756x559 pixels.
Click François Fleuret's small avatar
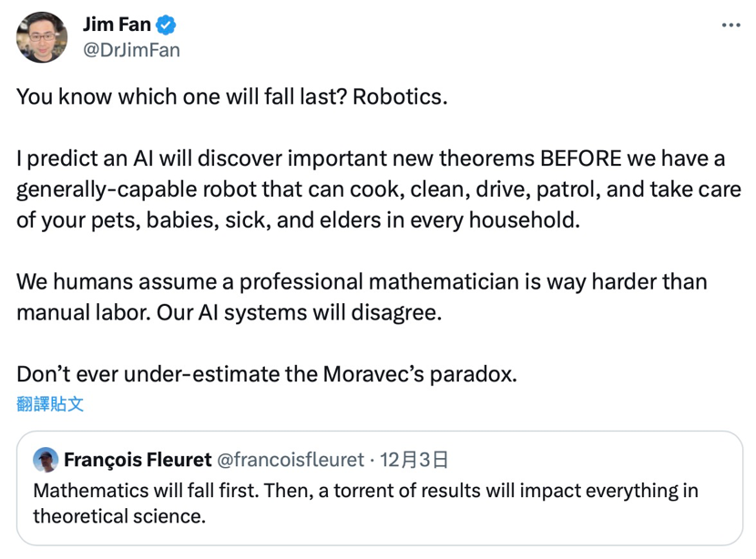[x=46, y=459]
